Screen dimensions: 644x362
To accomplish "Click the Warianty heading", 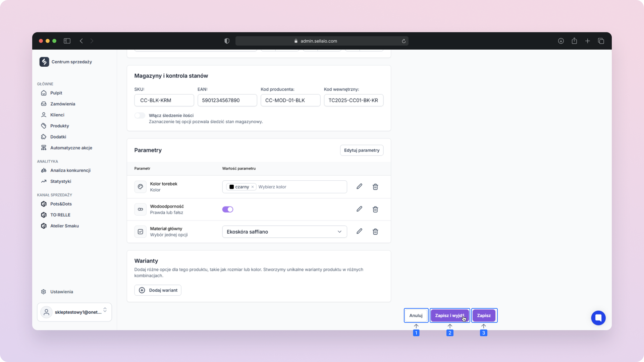I will click(146, 261).
